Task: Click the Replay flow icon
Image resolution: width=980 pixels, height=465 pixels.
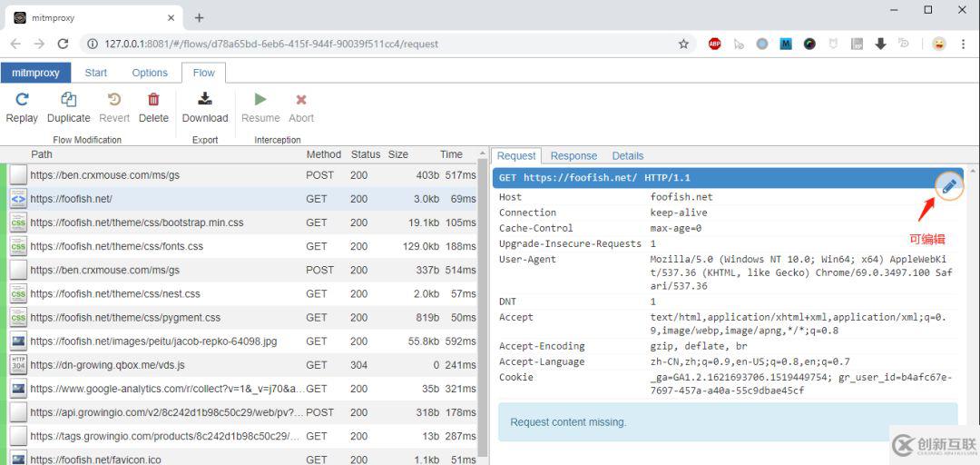Action: pyautogui.click(x=22, y=99)
